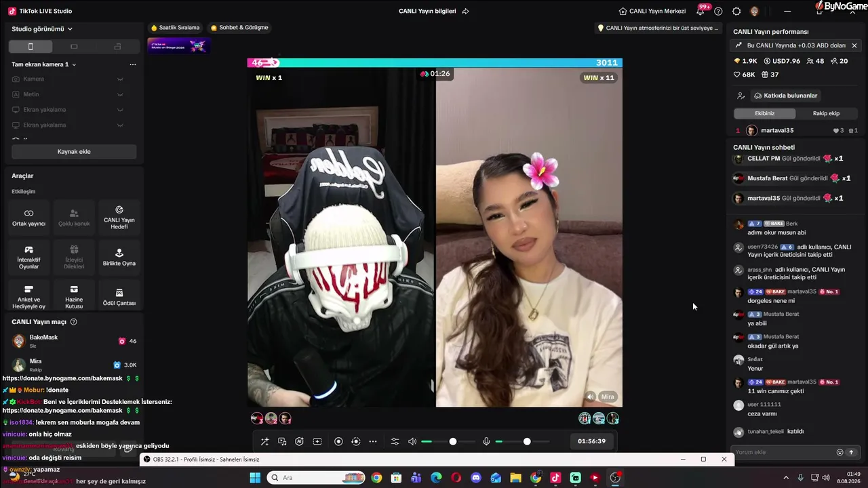Open the Ortak yayıncı tool
Viewport: 868px width, 488px height.
point(28,217)
